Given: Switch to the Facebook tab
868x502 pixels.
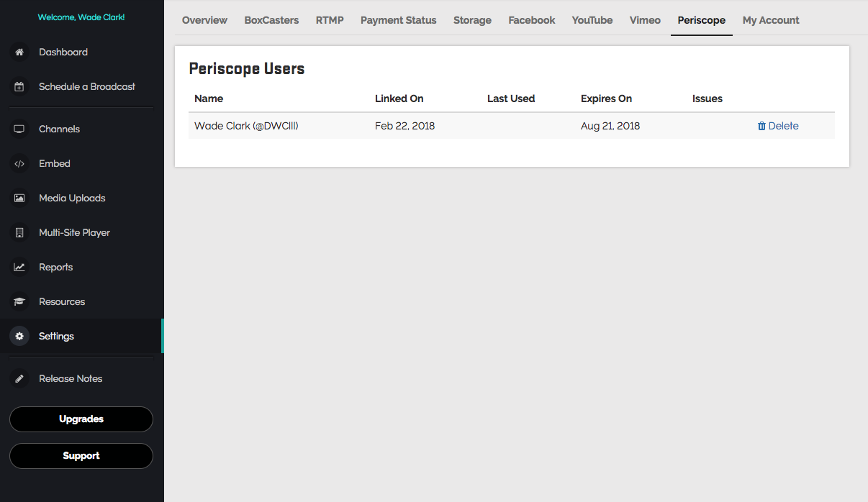Looking at the screenshot, I should pos(531,20).
